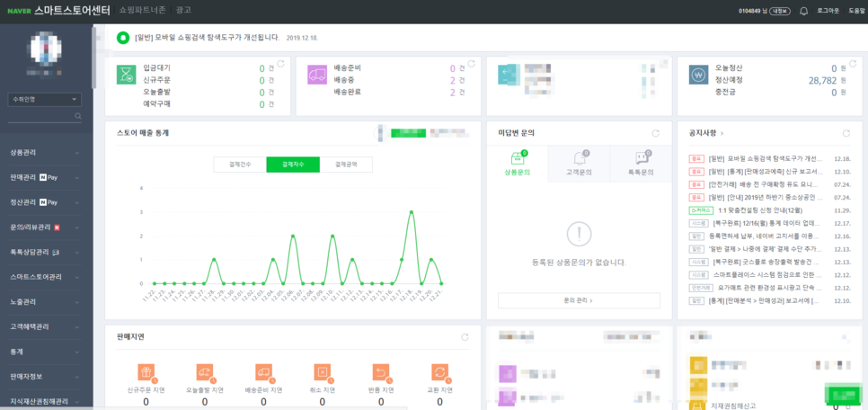
Task: Click the NAVER logo in header
Action: [19, 11]
